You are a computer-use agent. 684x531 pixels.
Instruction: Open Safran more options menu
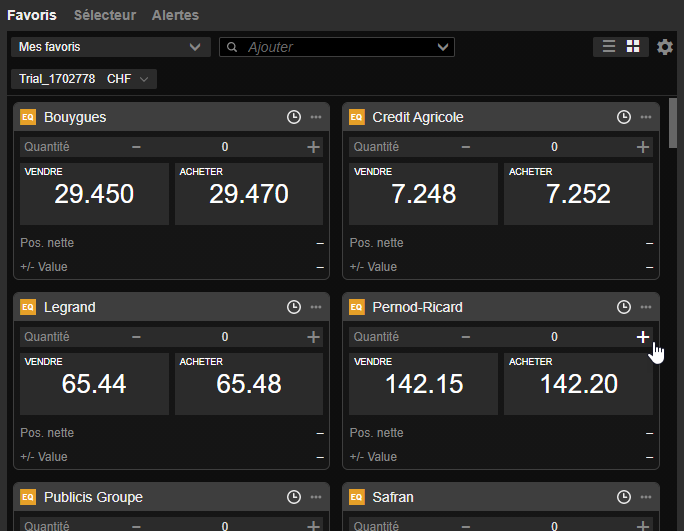(646, 497)
